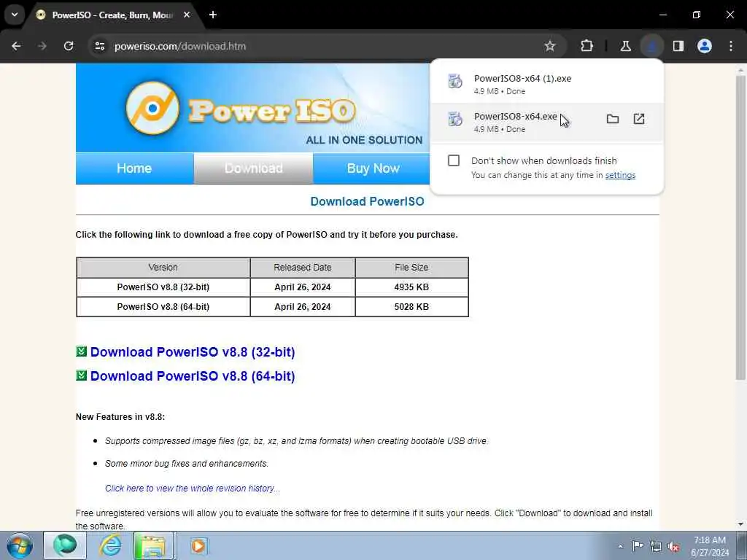Click the File Size column header
Viewport: 747px width, 560px height.
[411, 268]
